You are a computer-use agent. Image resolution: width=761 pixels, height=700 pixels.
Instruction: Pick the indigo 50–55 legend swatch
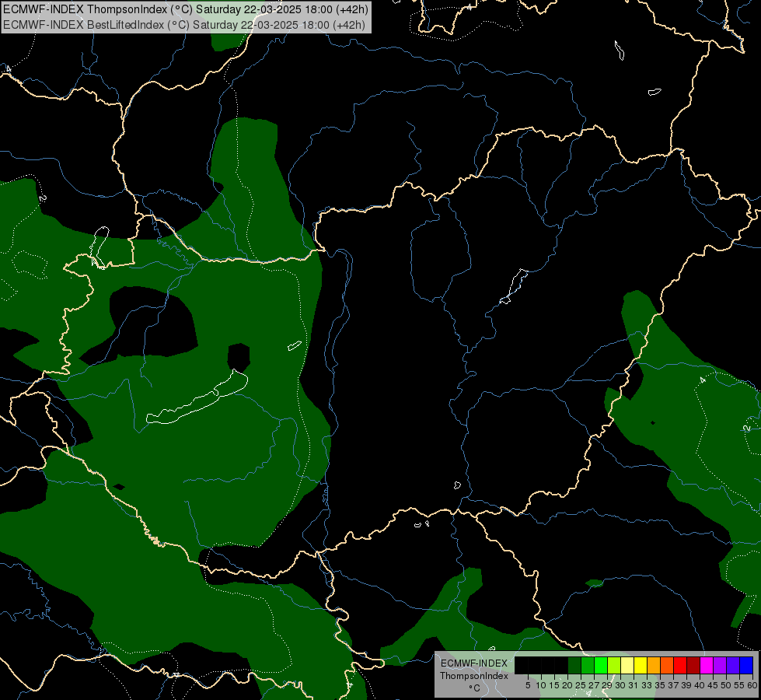[x=733, y=665]
